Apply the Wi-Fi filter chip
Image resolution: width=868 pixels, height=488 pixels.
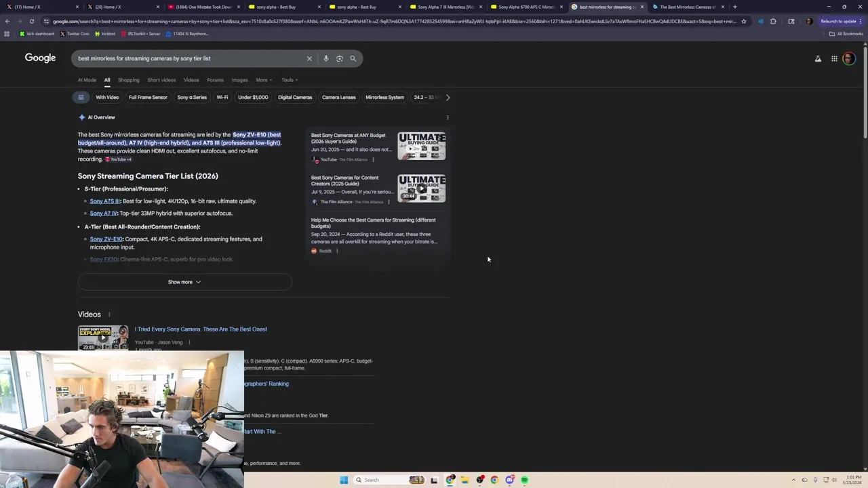[222, 97]
